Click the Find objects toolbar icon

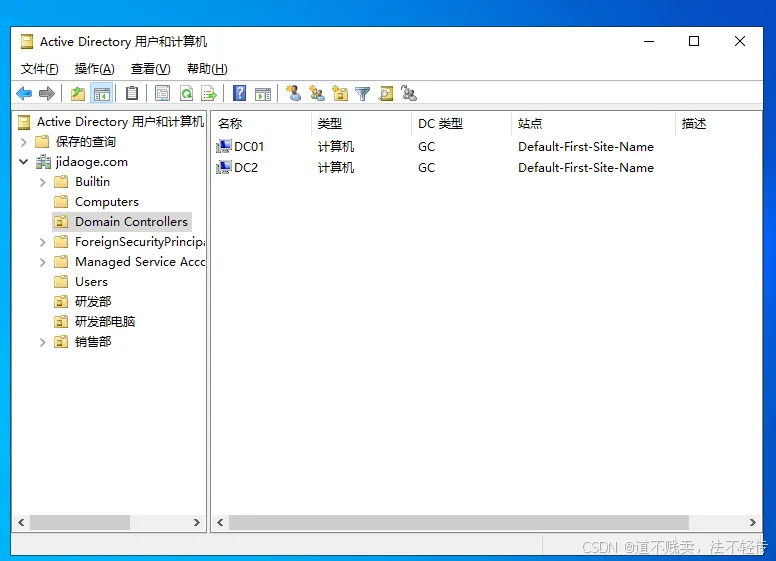pos(386,93)
